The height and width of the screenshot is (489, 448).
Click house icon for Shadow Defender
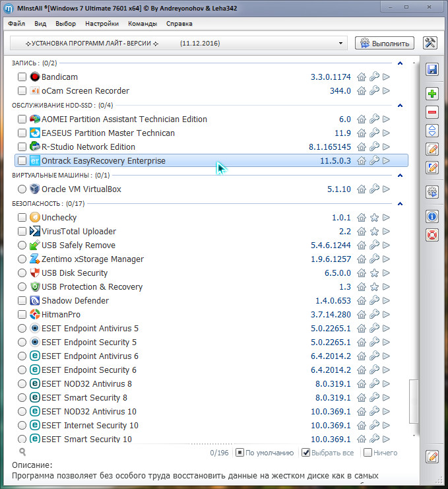point(362,301)
